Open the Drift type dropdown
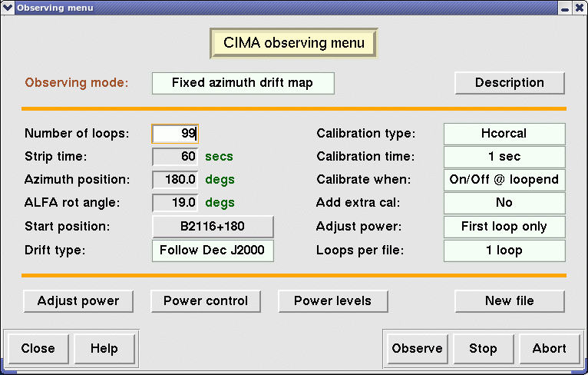Screen dimensions: 588x375 point(213,251)
